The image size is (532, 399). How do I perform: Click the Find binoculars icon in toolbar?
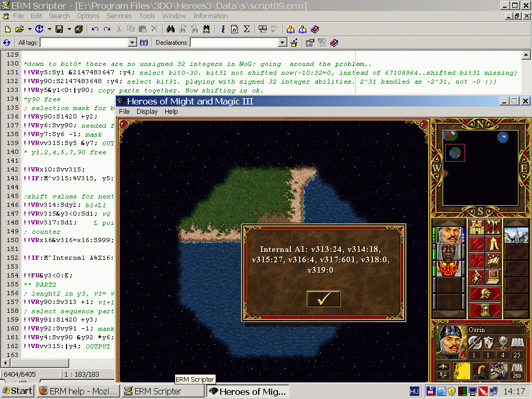[170, 29]
